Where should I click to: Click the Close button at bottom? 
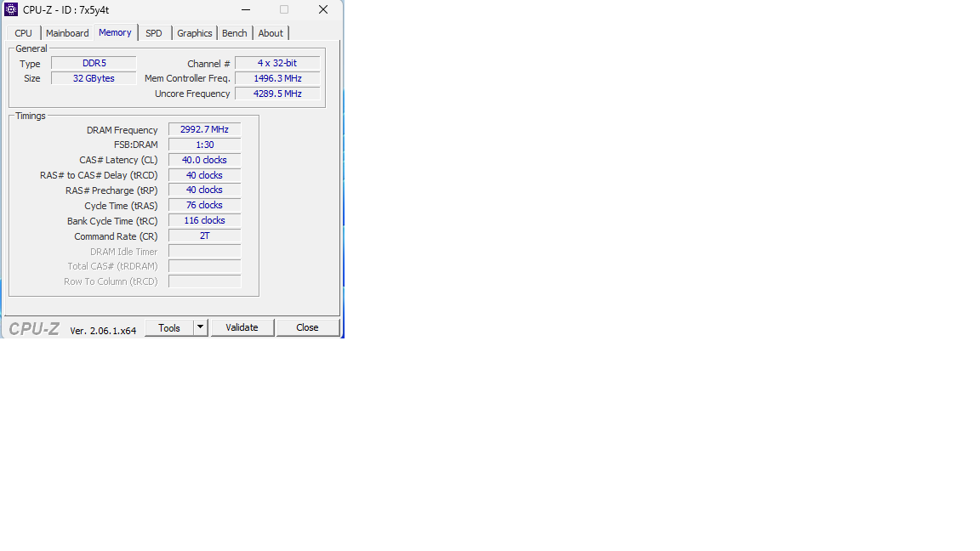click(307, 327)
